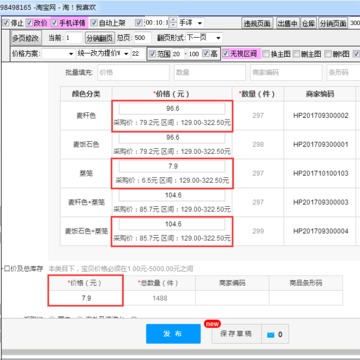The image size is (360, 360).
Task: Click merchant code HP201710100103
Action: (x=321, y=173)
